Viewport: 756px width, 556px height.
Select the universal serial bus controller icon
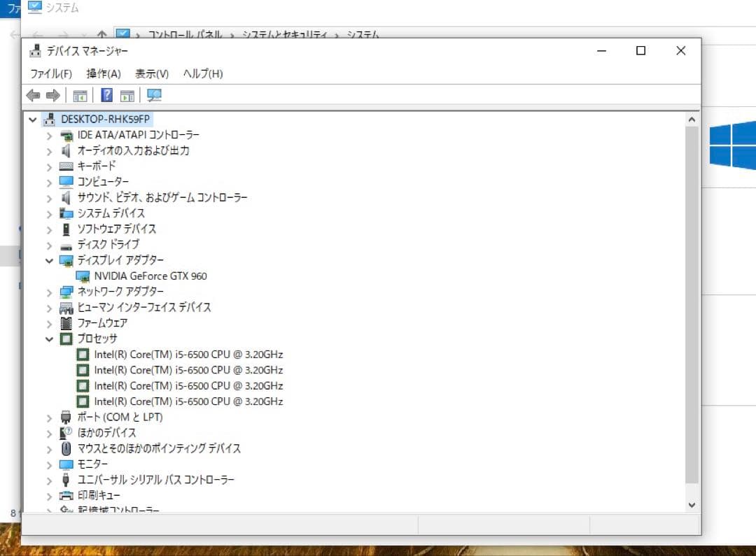(66, 480)
